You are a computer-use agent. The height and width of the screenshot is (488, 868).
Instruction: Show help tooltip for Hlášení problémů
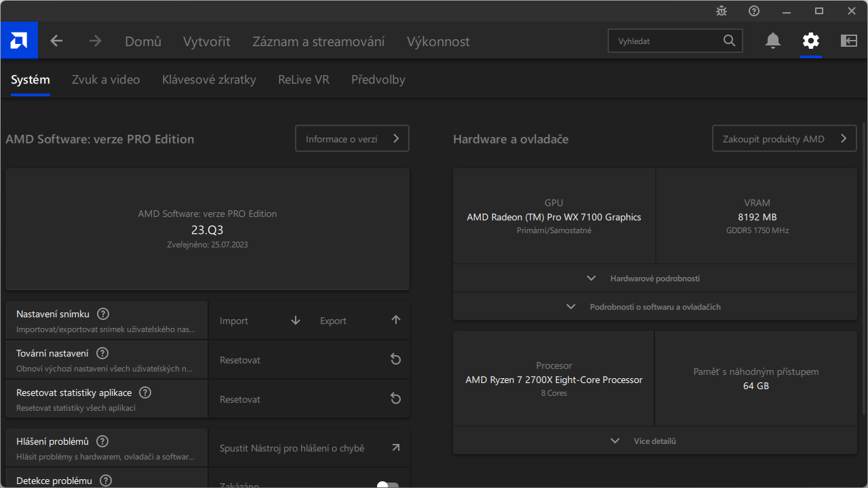tap(102, 442)
